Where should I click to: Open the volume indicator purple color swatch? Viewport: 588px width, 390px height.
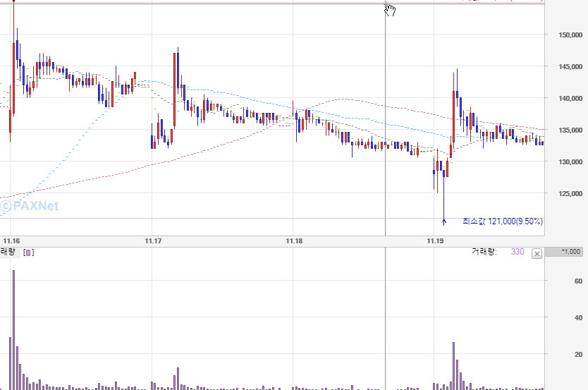[x=28, y=252]
